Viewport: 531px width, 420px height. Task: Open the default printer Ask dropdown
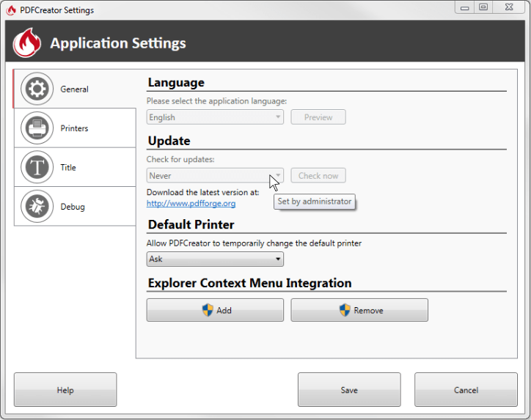click(215, 259)
